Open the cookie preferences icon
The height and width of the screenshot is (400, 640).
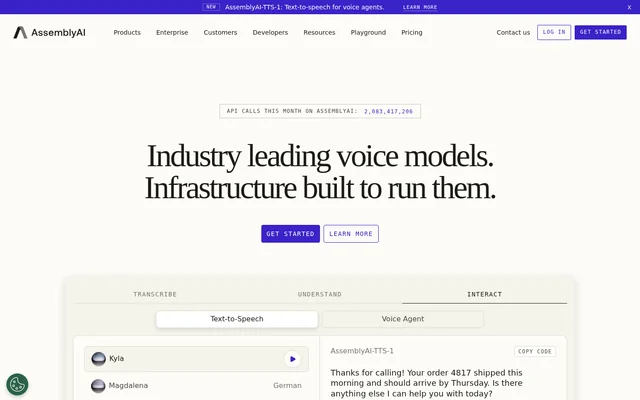click(x=17, y=384)
